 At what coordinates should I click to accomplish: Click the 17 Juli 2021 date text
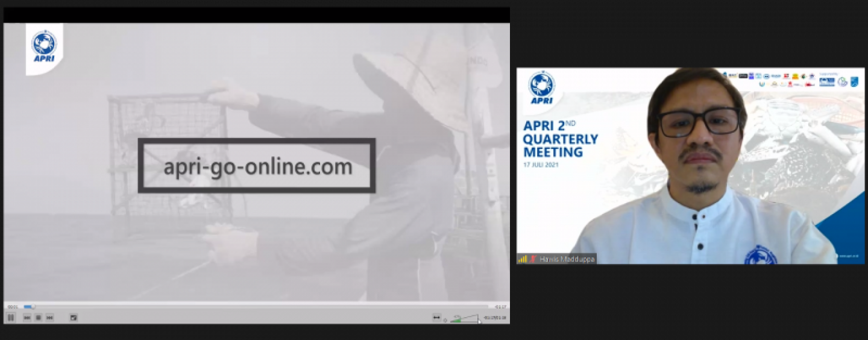541,165
